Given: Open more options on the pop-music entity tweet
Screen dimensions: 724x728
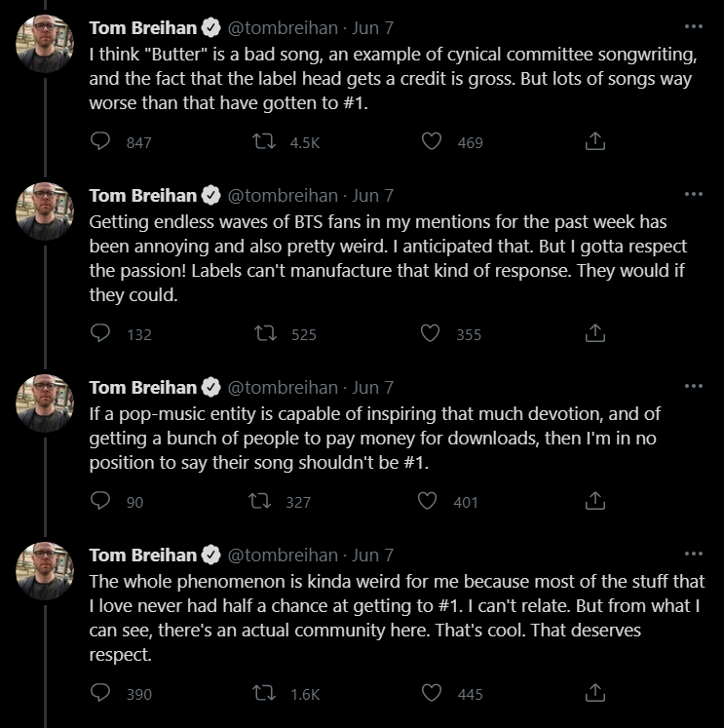Looking at the screenshot, I should point(694,386).
